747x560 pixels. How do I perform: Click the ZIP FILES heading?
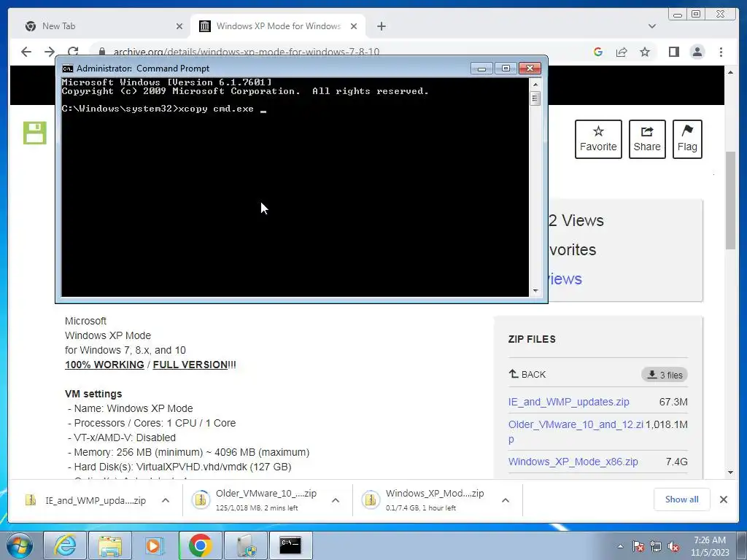tap(532, 339)
